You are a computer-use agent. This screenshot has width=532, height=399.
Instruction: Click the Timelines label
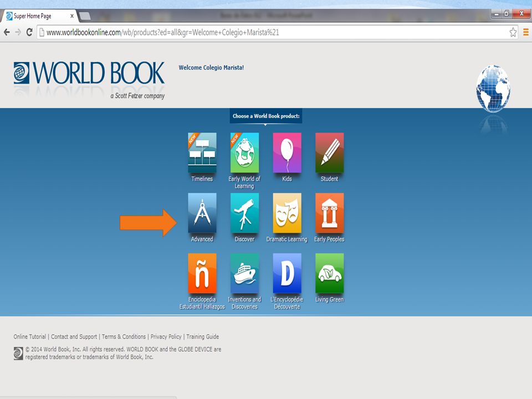(202, 179)
